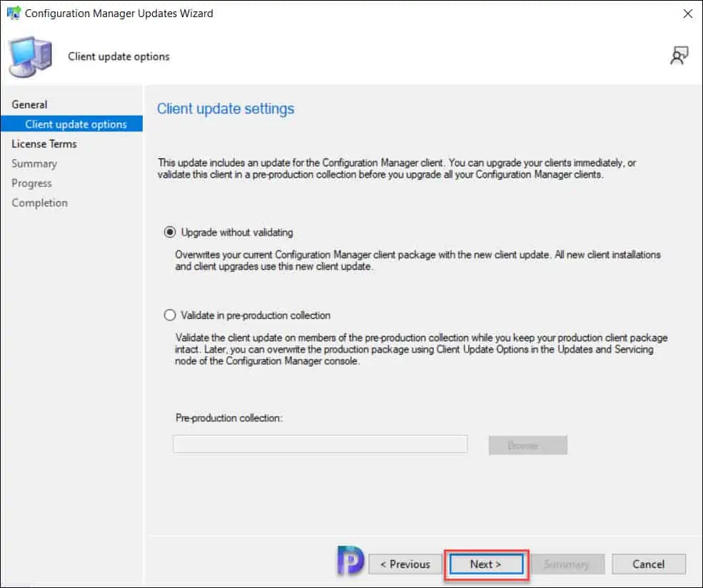Go back with the Previous button

tap(405, 564)
